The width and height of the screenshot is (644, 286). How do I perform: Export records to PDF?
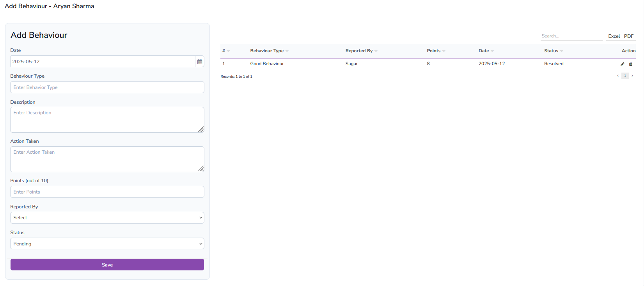pyautogui.click(x=629, y=36)
